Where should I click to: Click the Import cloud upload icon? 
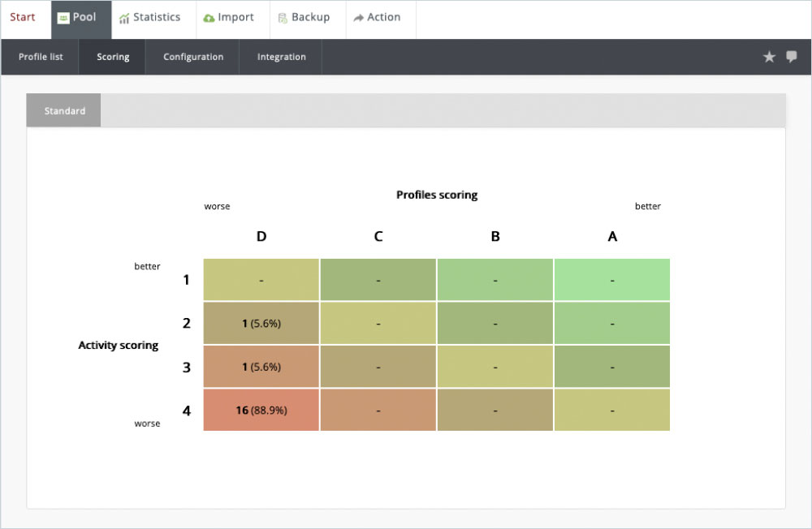coord(209,18)
